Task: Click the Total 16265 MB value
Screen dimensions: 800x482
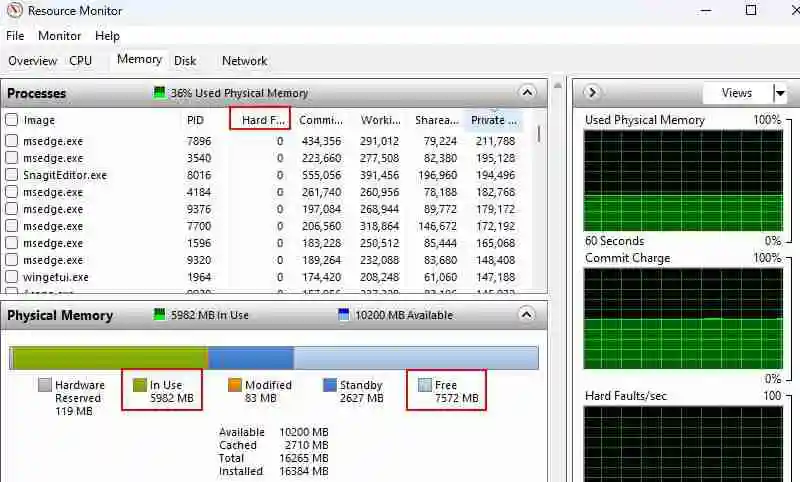Action: coord(304,458)
